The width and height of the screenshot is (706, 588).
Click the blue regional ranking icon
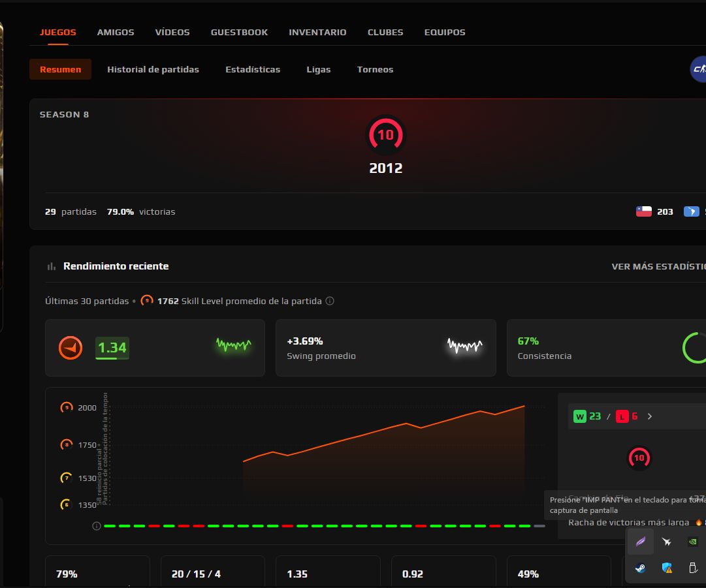[691, 211]
